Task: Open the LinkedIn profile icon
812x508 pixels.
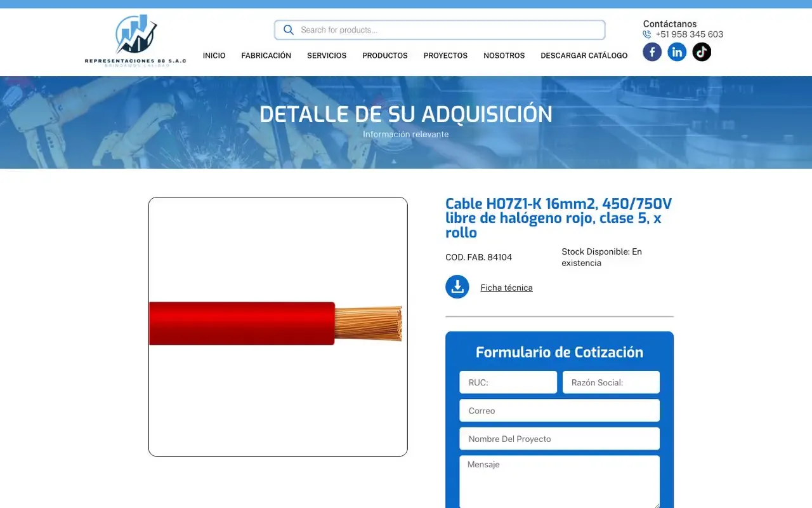Action: click(x=677, y=52)
